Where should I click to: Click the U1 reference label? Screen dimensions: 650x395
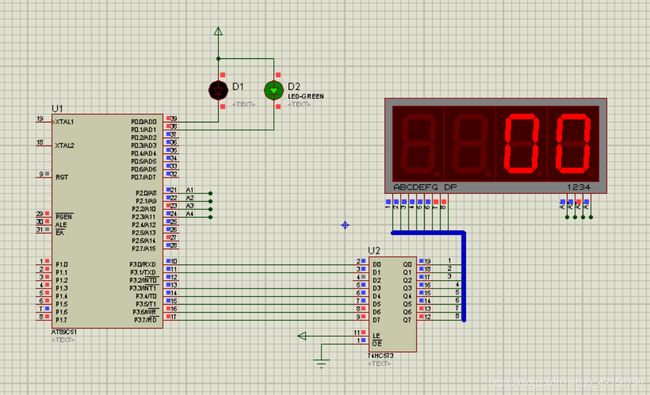(57, 109)
